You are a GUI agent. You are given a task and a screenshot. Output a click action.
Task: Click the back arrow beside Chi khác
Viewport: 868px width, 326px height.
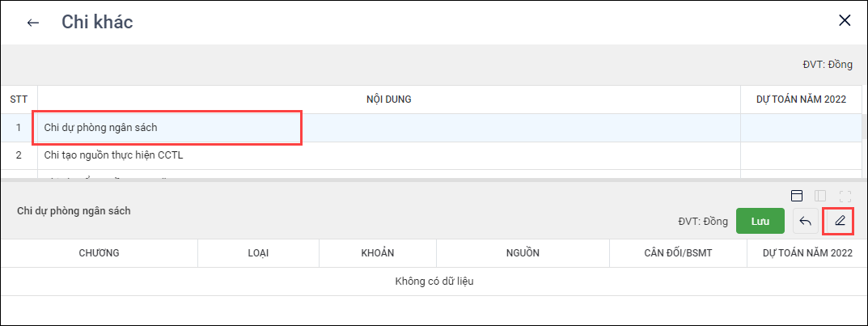click(33, 23)
